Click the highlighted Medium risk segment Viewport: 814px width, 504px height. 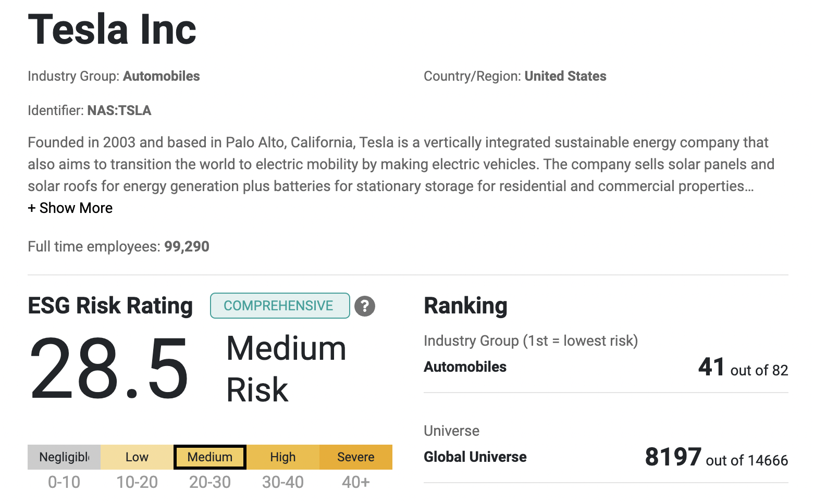[210, 457]
